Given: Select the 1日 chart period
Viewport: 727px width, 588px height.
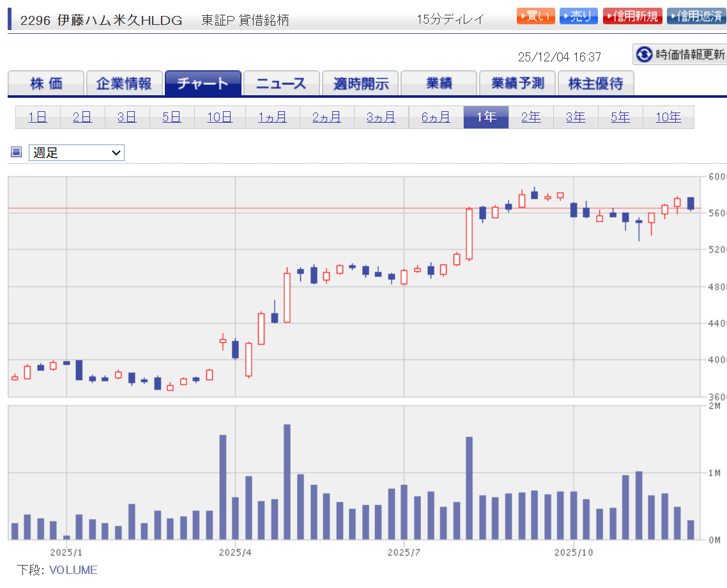Looking at the screenshot, I should (38, 117).
